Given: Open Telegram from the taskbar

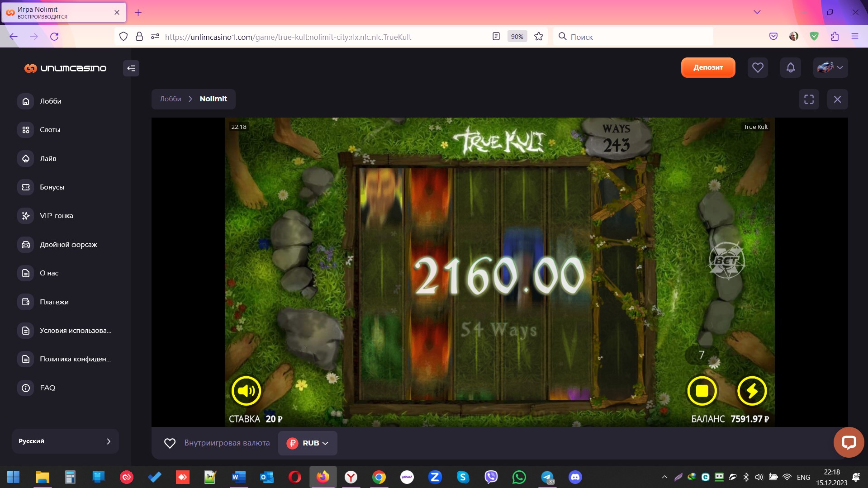Looking at the screenshot, I should (547, 477).
